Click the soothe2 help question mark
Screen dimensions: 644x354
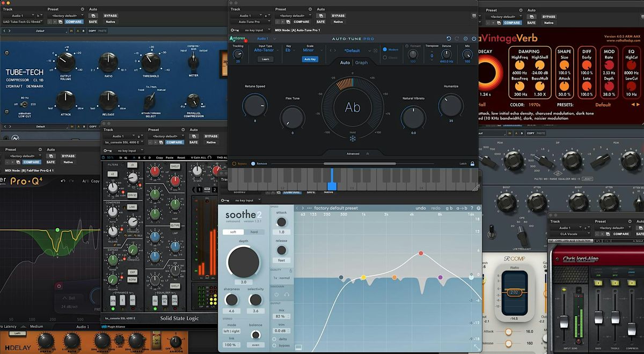(471, 208)
